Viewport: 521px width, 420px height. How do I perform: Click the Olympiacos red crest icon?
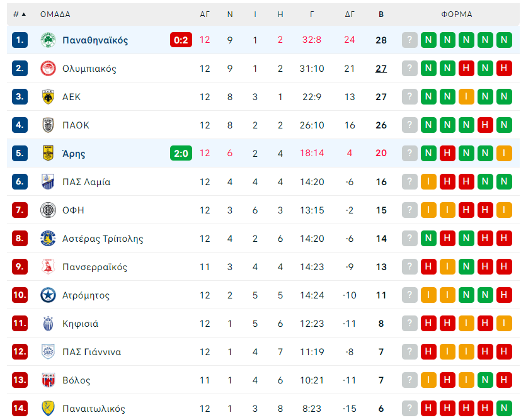[x=49, y=69]
